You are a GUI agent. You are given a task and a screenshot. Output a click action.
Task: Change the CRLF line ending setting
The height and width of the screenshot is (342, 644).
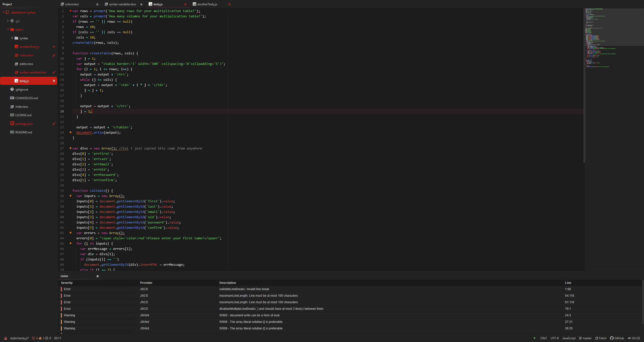[x=543, y=338]
